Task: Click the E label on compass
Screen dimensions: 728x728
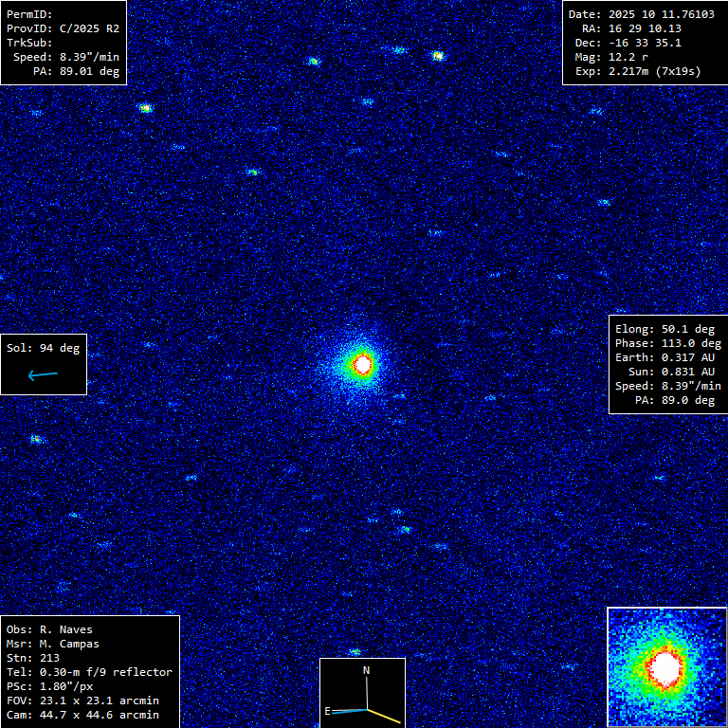Action: pos(328,710)
